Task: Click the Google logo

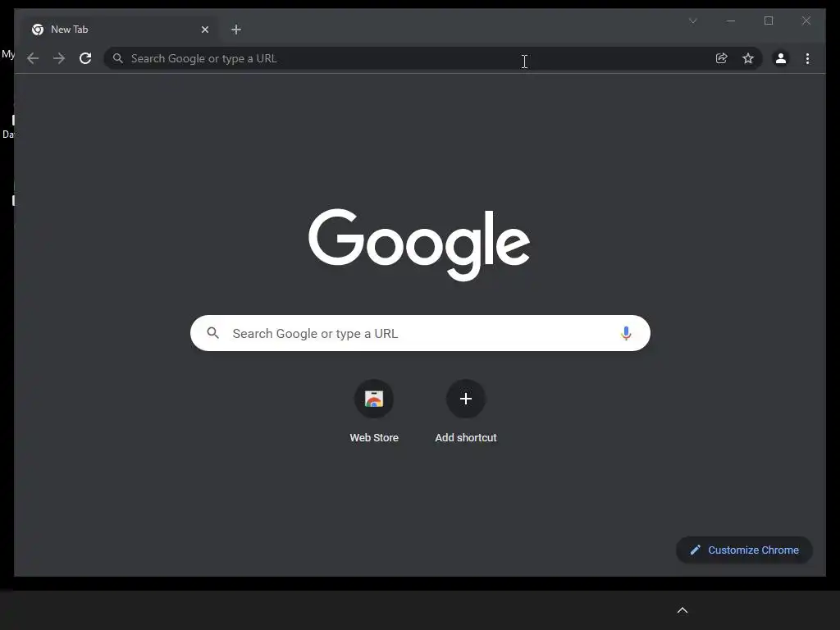Action: tap(419, 244)
